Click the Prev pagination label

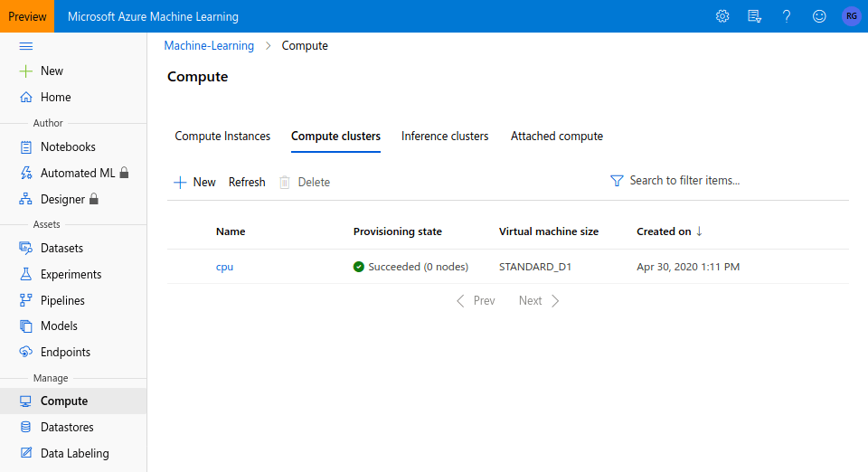point(485,301)
